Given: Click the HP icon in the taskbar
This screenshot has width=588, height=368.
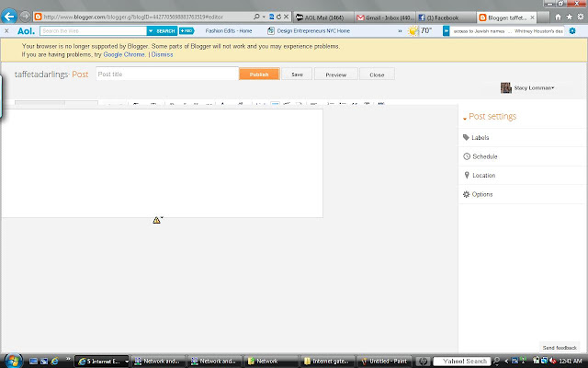Looking at the screenshot, I should pos(423,362).
